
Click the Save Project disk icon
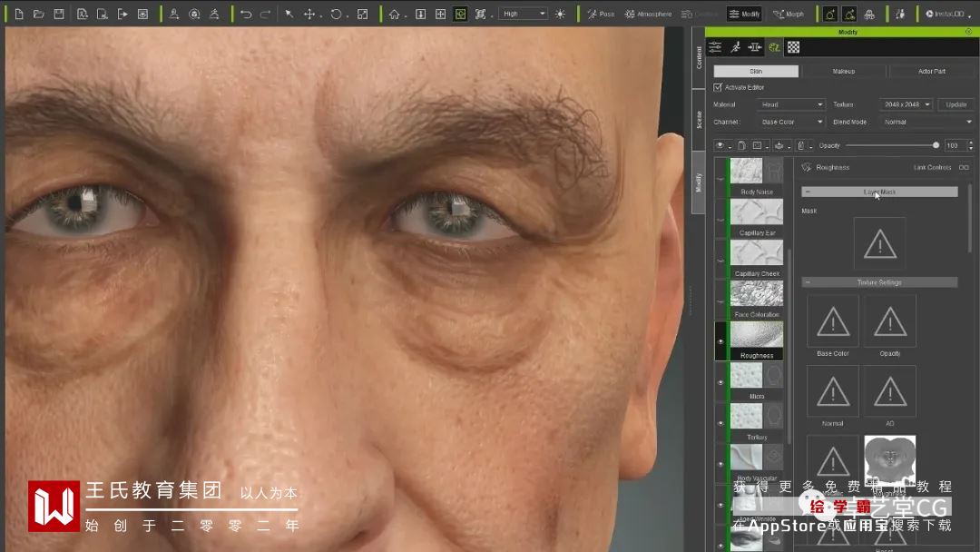click(59, 14)
